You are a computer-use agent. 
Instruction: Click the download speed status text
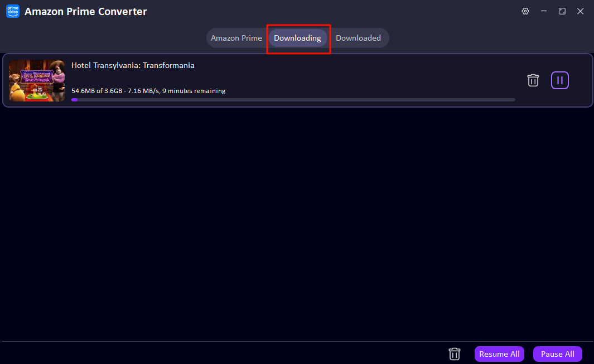[148, 90]
